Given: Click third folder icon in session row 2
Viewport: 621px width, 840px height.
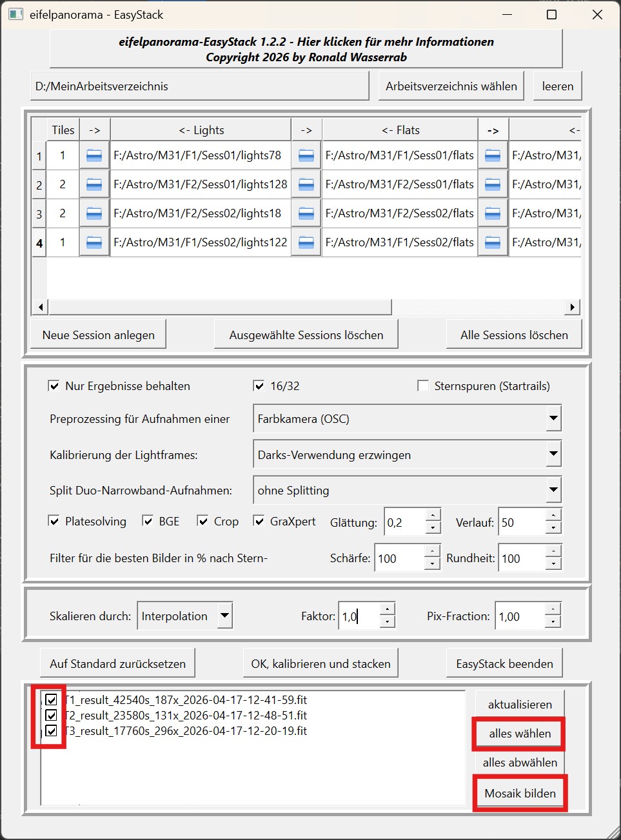Looking at the screenshot, I should [493, 184].
